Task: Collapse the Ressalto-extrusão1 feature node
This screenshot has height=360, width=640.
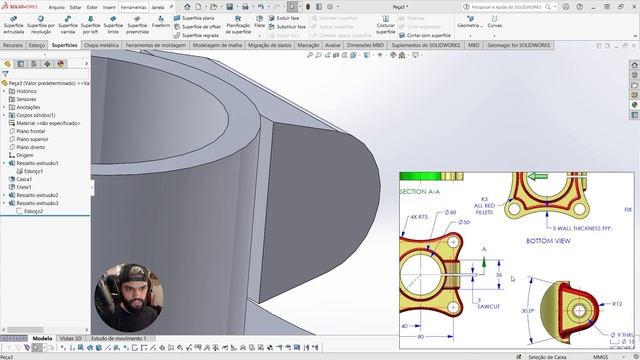Action: 4,163
